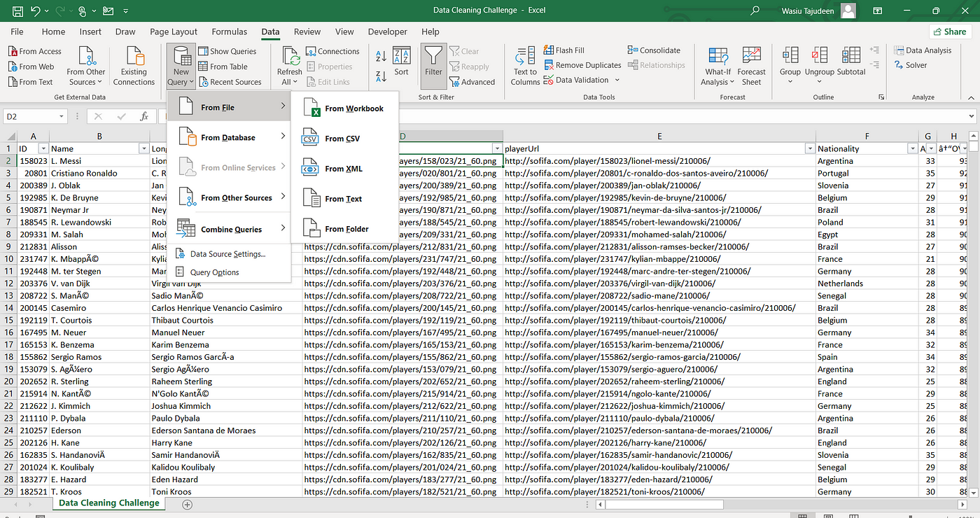
Task: Select the cell with Cristiano Ronaldo
Action: click(99, 173)
